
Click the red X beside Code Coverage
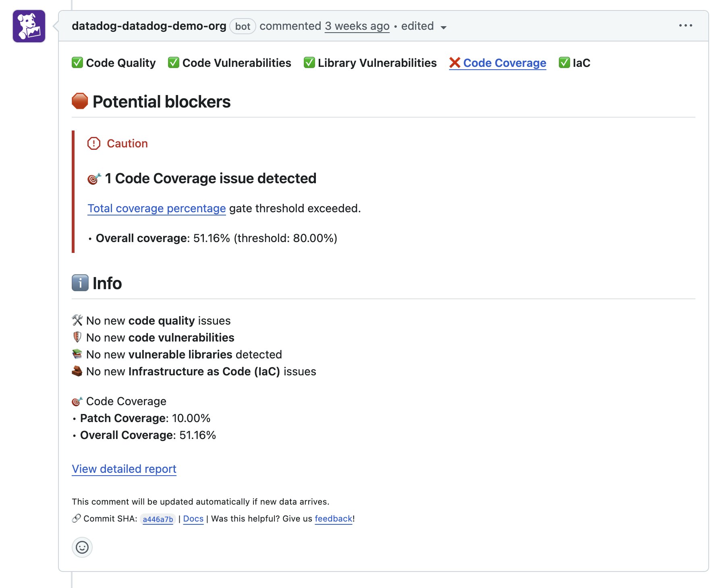(x=454, y=63)
